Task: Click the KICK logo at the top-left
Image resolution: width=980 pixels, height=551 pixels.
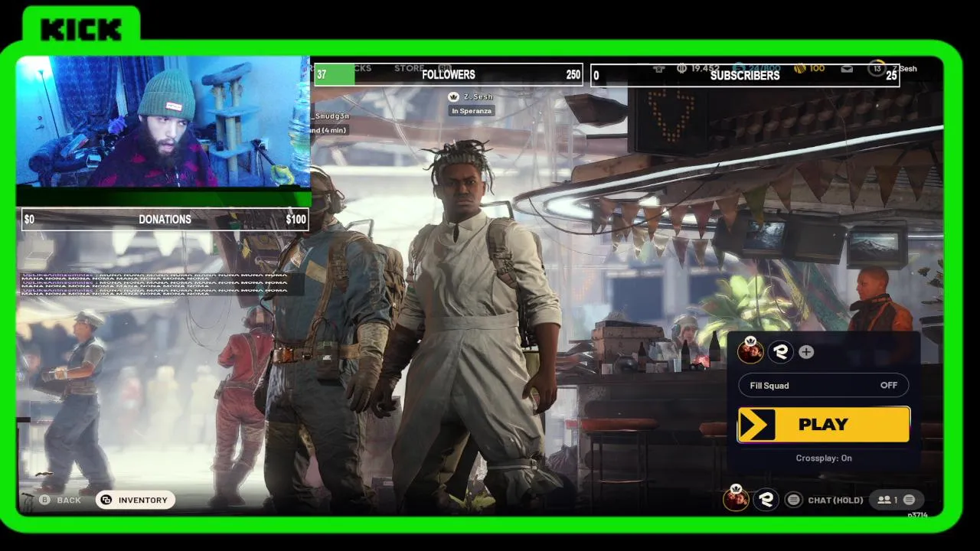Action: point(81,30)
